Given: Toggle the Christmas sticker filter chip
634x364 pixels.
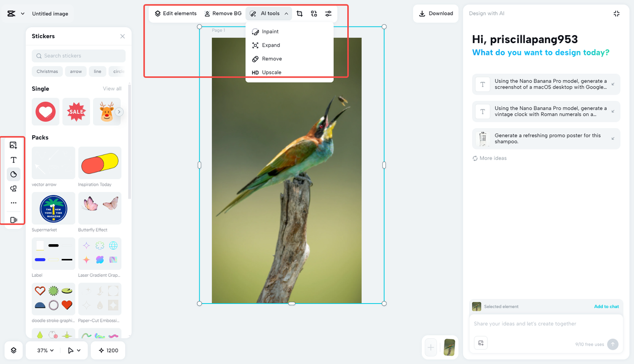Looking at the screenshot, I should pos(47,71).
